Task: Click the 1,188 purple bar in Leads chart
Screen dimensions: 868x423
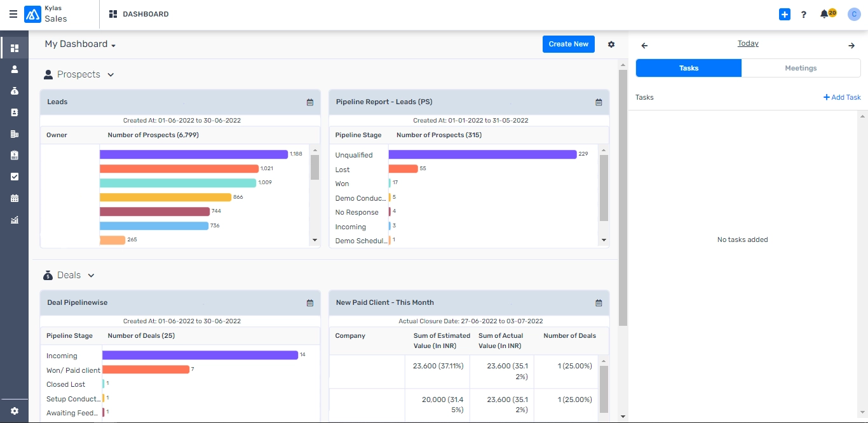Action: pos(194,154)
